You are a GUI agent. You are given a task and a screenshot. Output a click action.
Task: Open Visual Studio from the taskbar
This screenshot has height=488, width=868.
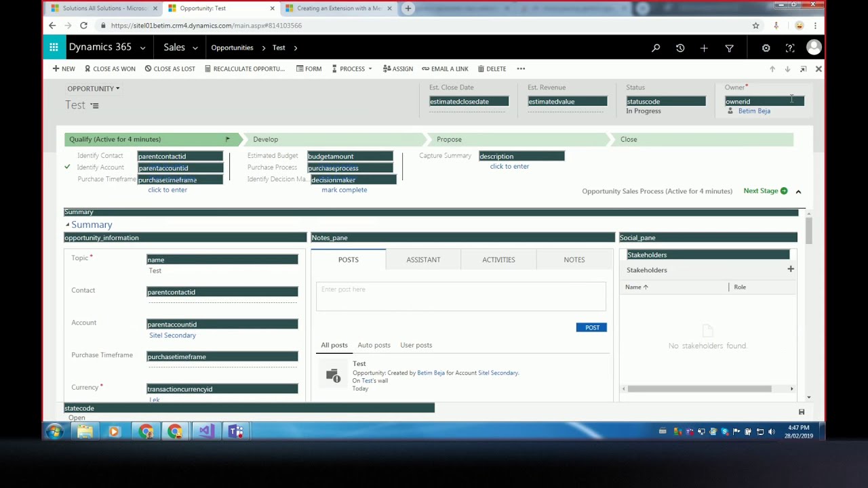[206, 431]
